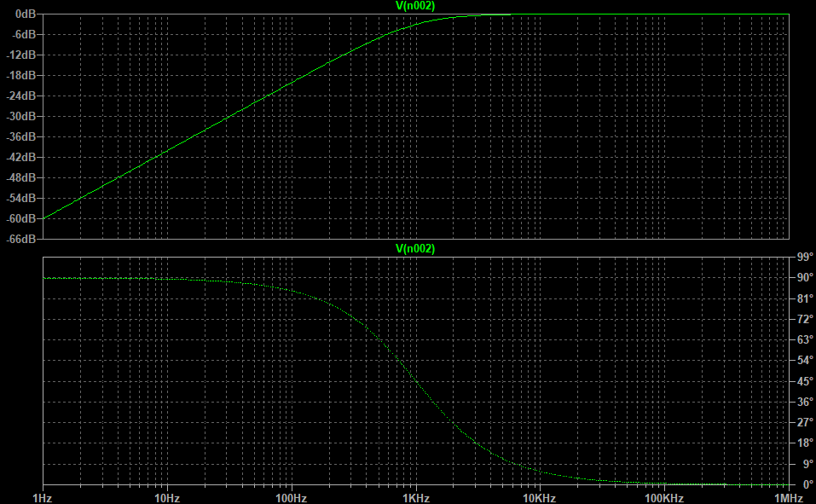816x504 pixels.
Task: Click the 45° phase axis label
Action: tap(803, 381)
